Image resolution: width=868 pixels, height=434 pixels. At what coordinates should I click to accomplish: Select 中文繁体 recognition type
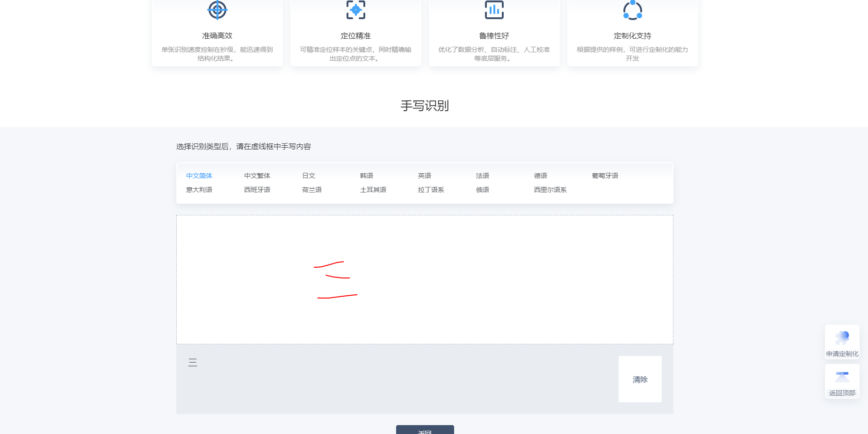click(257, 176)
